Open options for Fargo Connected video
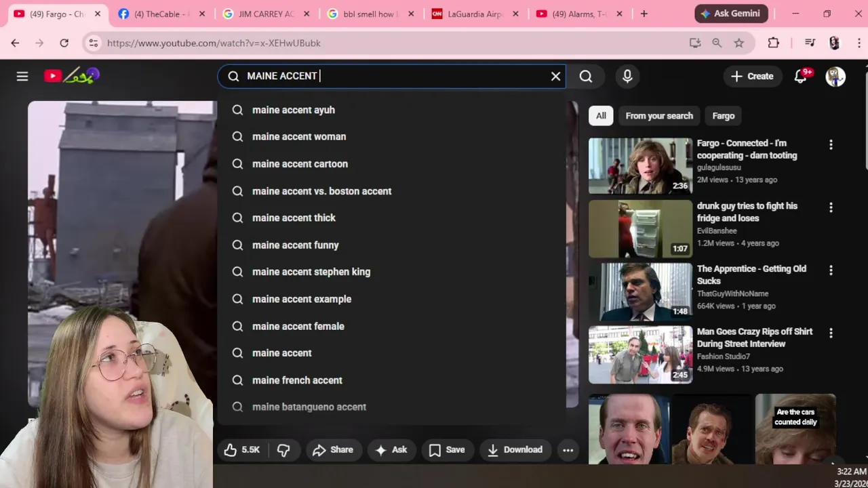This screenshot has height=488, width=868. 831,144
